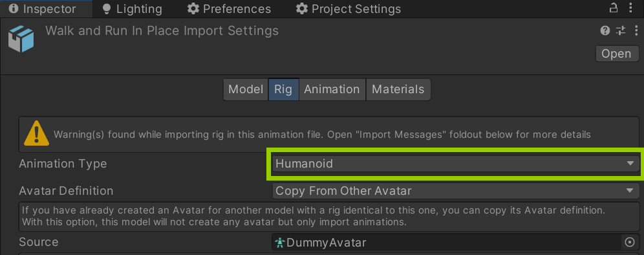Open the Avatar Definition dropdown

pos(455,191)
